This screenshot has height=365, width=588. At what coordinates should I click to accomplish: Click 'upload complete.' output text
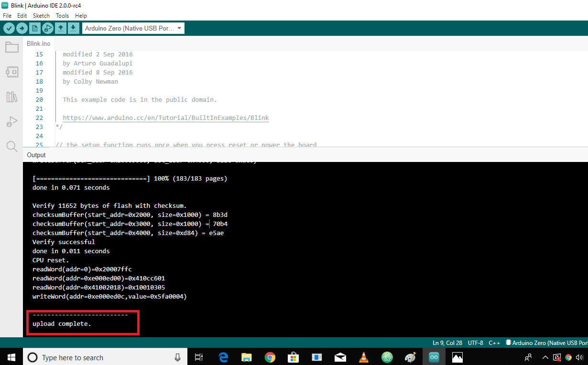click(62, 323)
